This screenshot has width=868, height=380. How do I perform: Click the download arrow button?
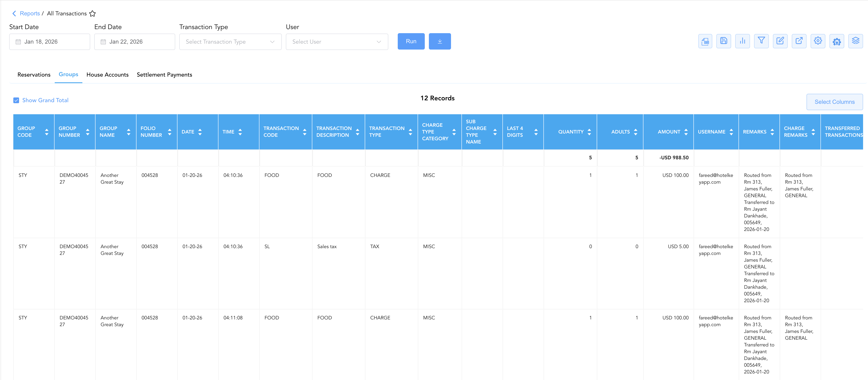click(440, 41)
